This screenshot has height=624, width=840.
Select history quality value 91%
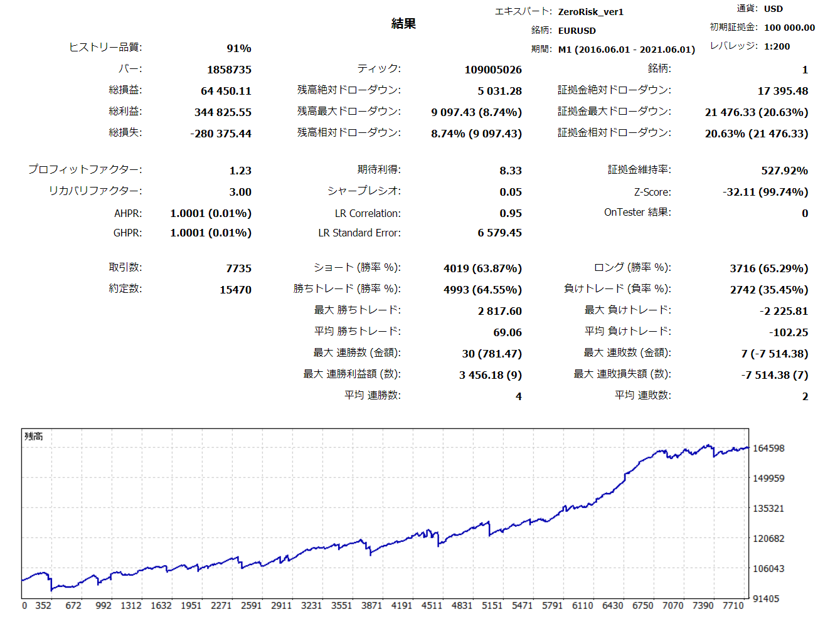pos(239,48)
